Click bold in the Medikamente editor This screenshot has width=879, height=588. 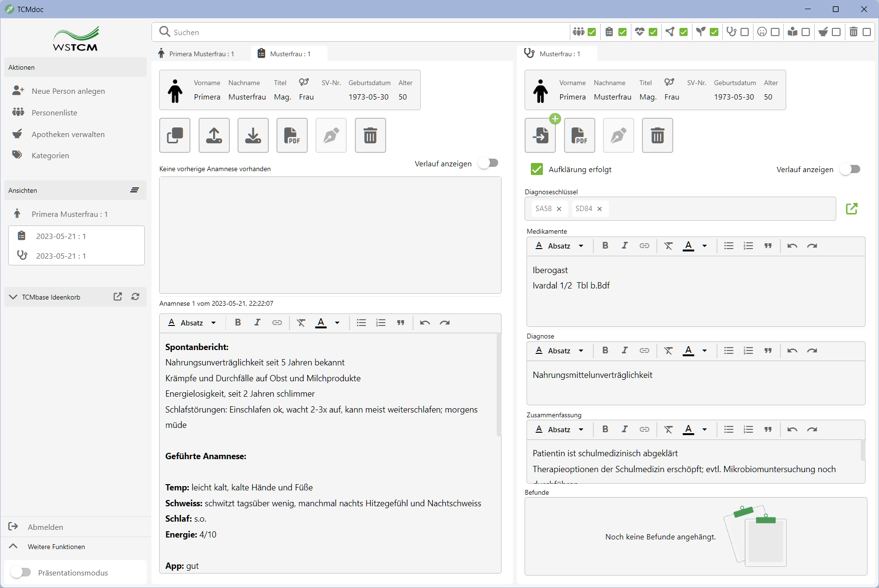point(605,246)
